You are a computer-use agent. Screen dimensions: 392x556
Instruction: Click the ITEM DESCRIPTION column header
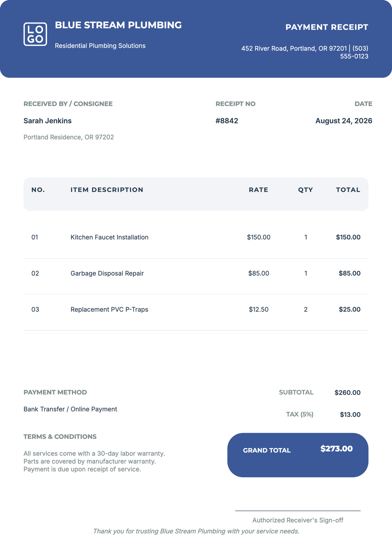pos(107,190)
